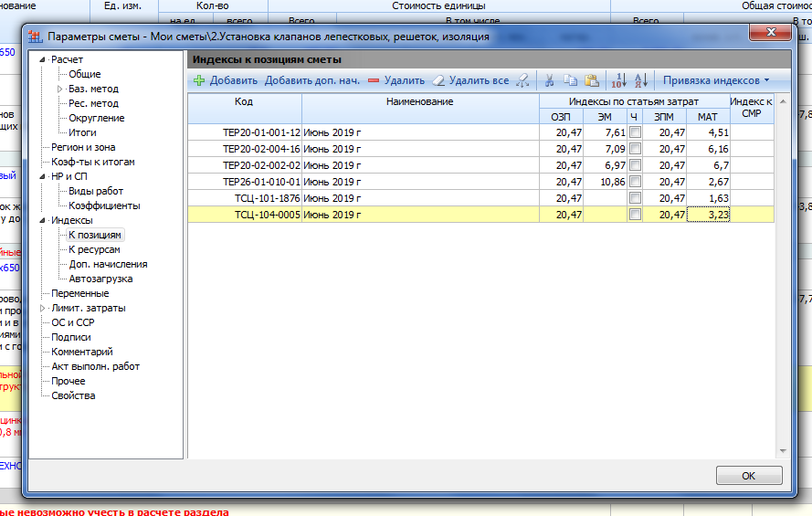Collapse the НР и СП tree node arrow

coord(43,176)
